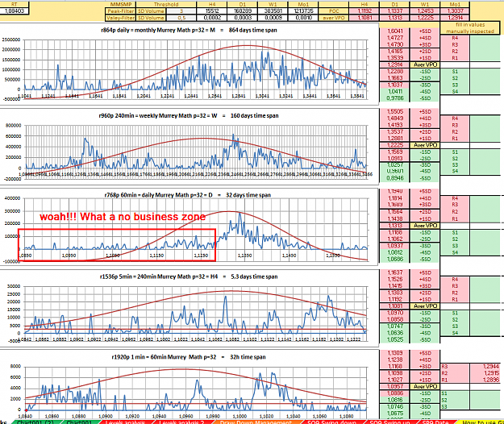Select the R1 value 1,2896
504x424 pixels.
pos(485,380)
